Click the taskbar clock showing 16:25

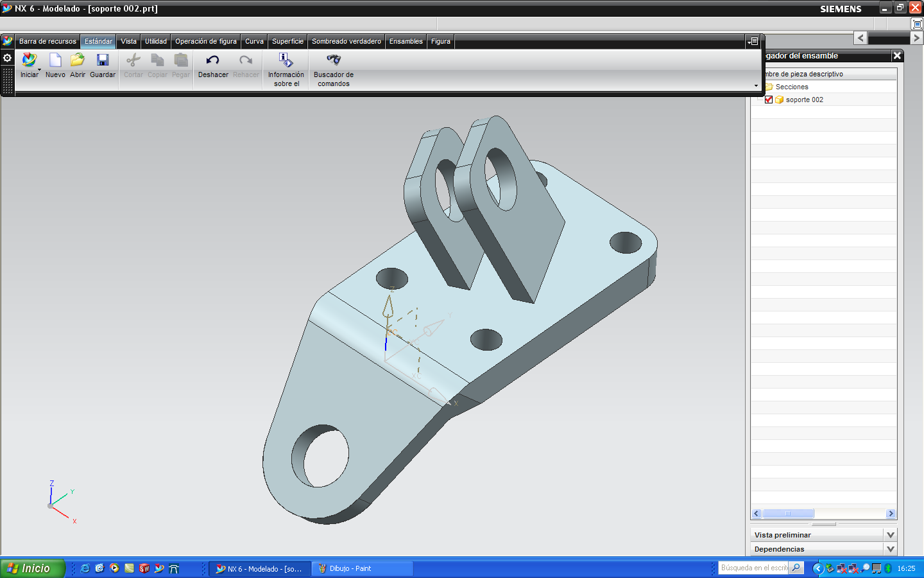point(906,568)
